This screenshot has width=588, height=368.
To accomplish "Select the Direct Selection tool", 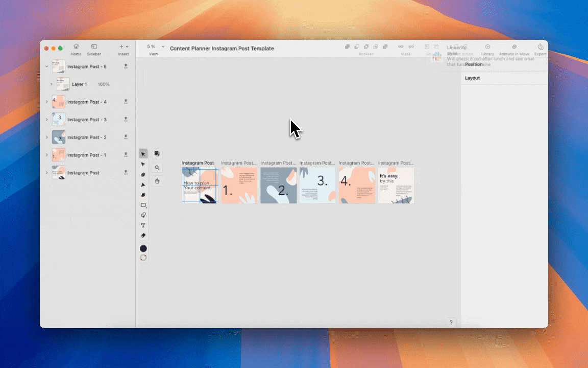I will tap(143, 164).
